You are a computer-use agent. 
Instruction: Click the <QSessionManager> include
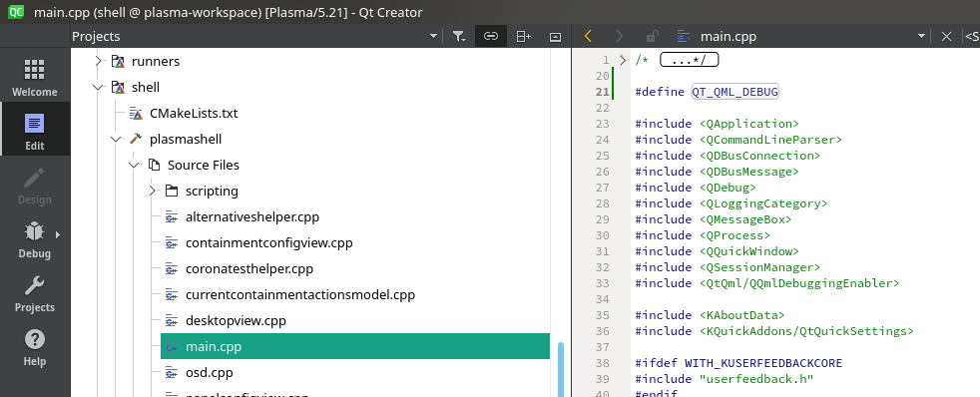tap(759, 267)
